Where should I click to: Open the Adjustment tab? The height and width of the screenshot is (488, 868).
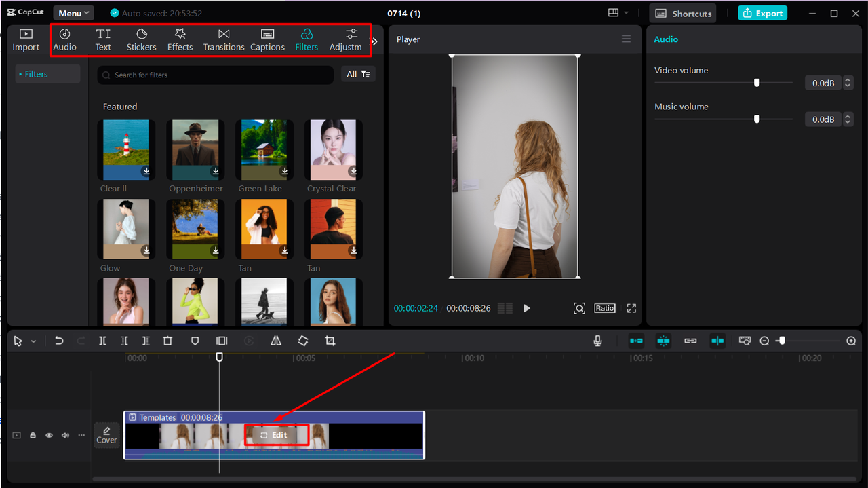pos(346,39)
